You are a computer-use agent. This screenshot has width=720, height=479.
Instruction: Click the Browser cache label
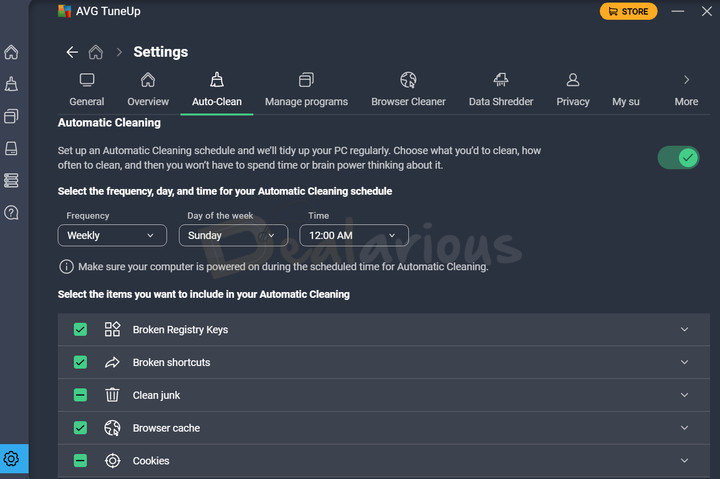pyautogui.click(x=166, y=428)
